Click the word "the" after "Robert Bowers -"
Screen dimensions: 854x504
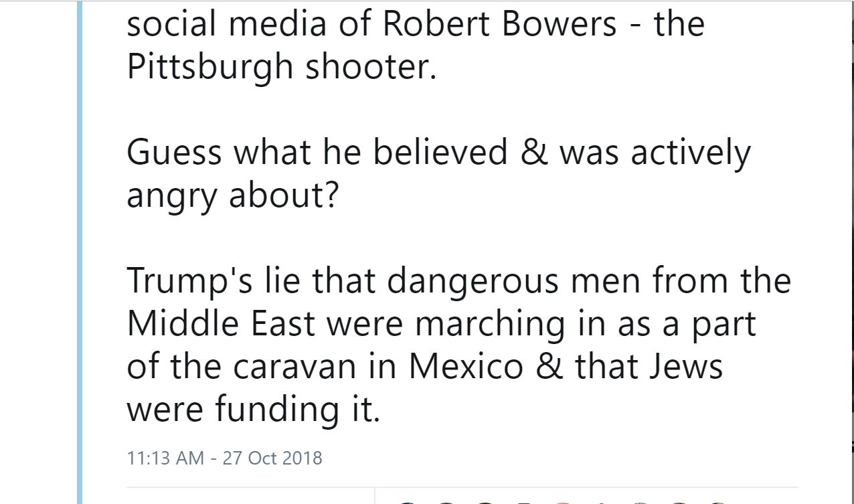pyautogui.click(x=679, y=24)
